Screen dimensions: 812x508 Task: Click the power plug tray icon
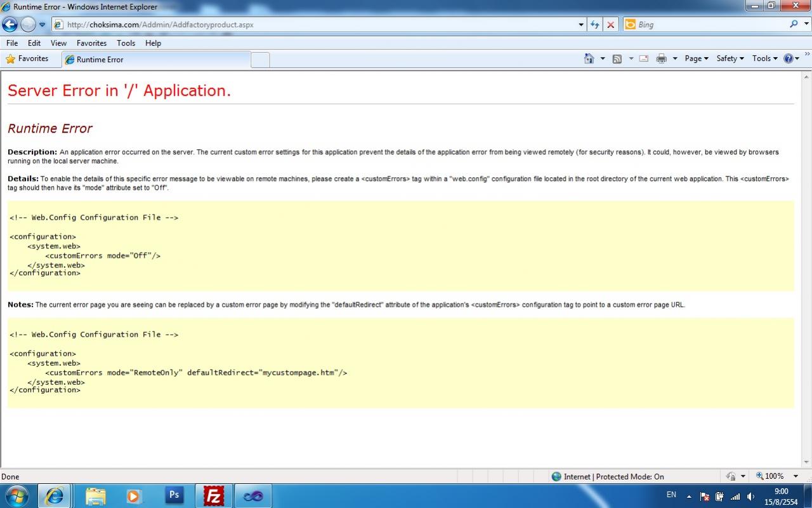(x=720, y=497)
